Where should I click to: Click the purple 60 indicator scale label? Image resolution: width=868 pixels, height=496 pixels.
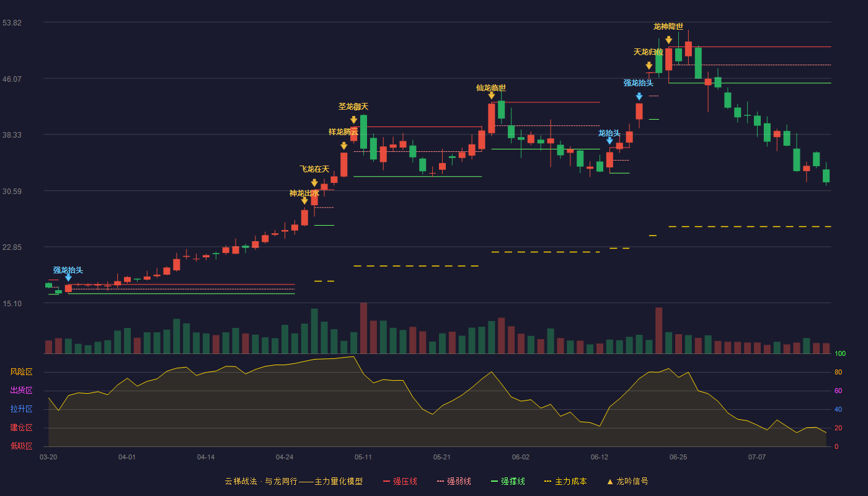point(838,391)
